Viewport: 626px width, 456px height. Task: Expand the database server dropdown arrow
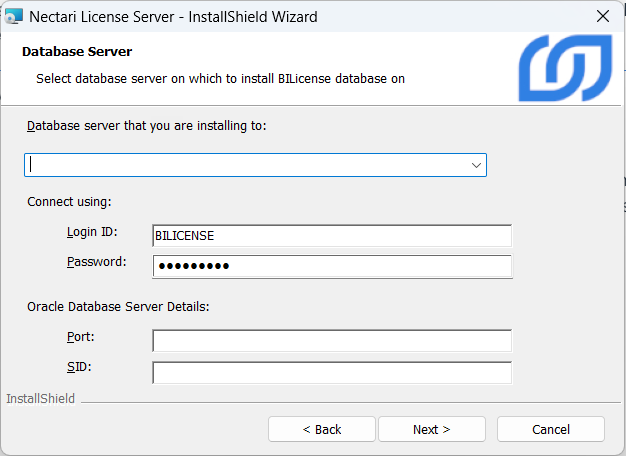[475, 164]
